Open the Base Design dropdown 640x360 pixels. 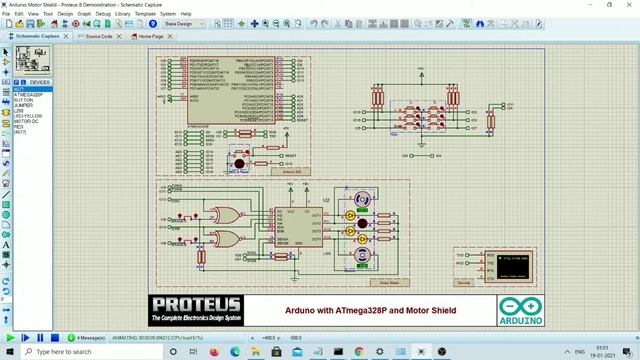coord(184,24)
